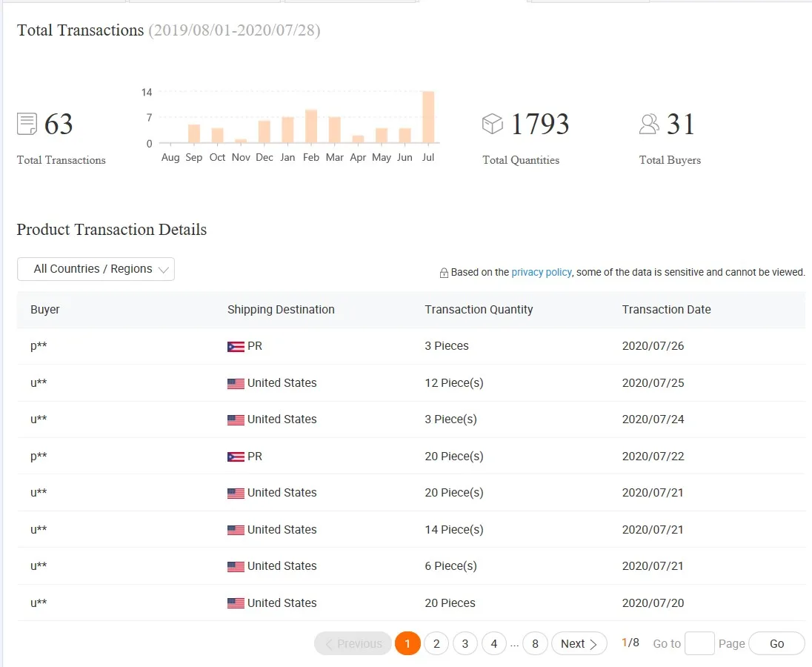Click the Total Transactions document icon
This screenshot has width=812, height=667.
coord(27,124)
